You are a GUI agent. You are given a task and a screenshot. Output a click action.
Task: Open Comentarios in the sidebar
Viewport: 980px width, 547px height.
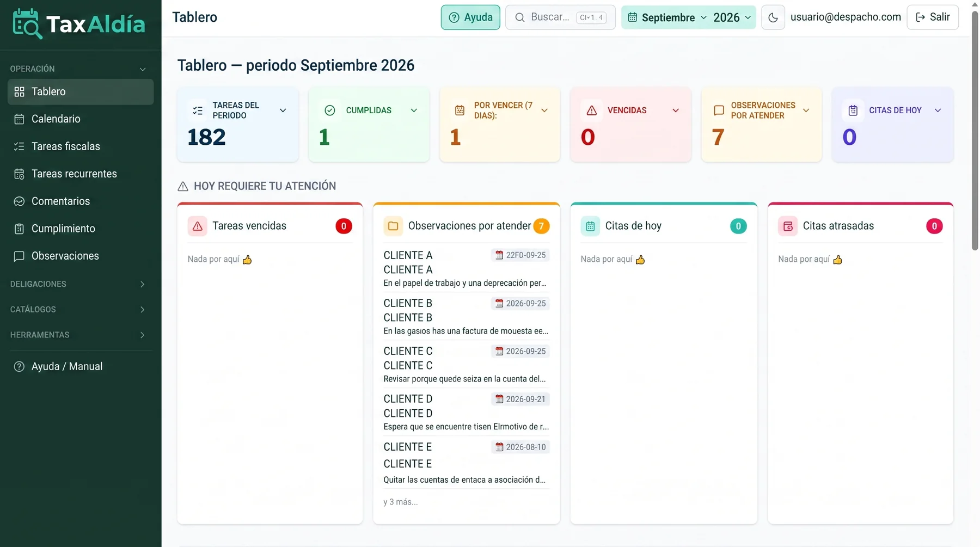(x=81, y=201)
